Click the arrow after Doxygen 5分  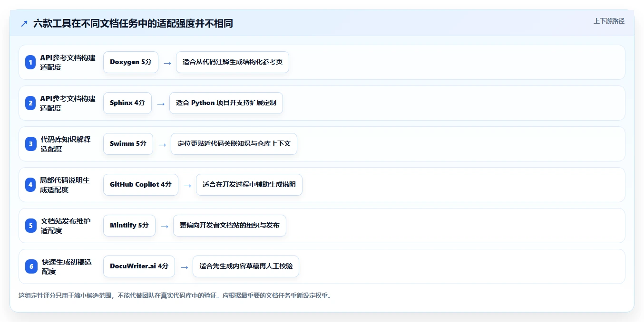pos(167,63)
